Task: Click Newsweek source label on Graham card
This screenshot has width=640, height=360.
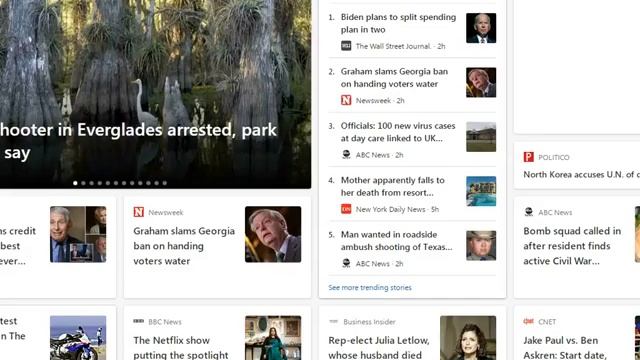Action: tap(166, 212)
